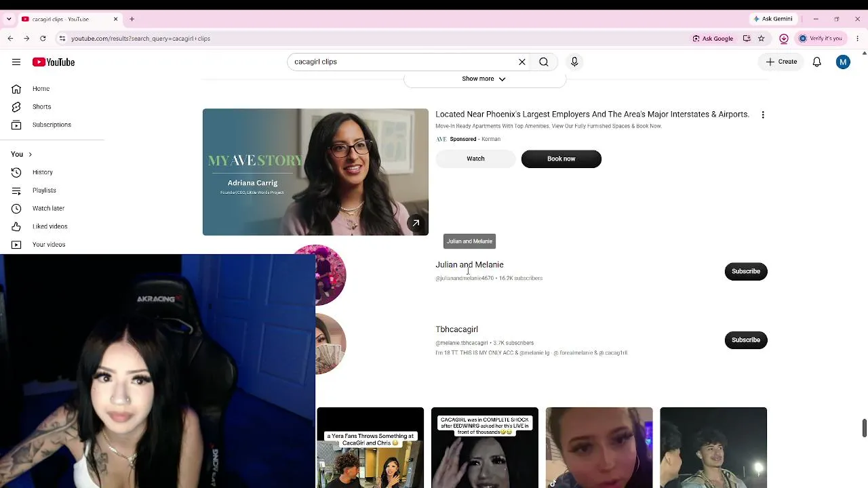Open the Tbhcacagirl channel avatar
This screenshot has height=488, width=868.
click(x=330, y=344)
